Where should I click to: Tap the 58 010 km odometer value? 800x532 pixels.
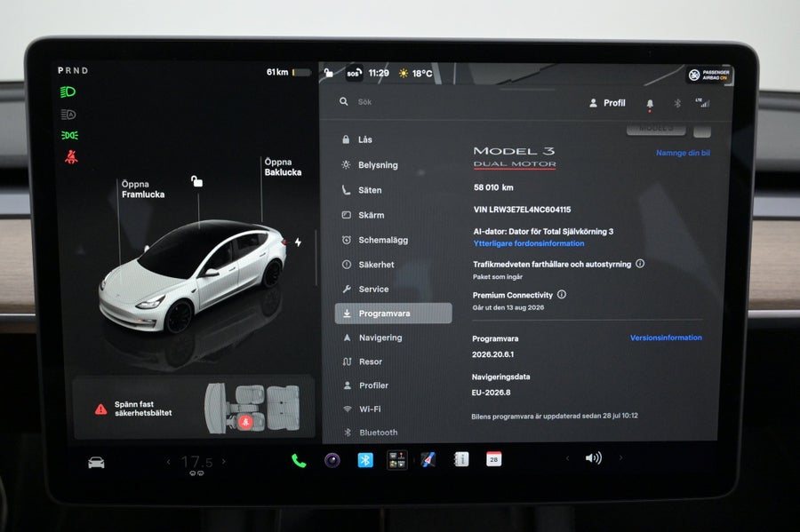493,187
